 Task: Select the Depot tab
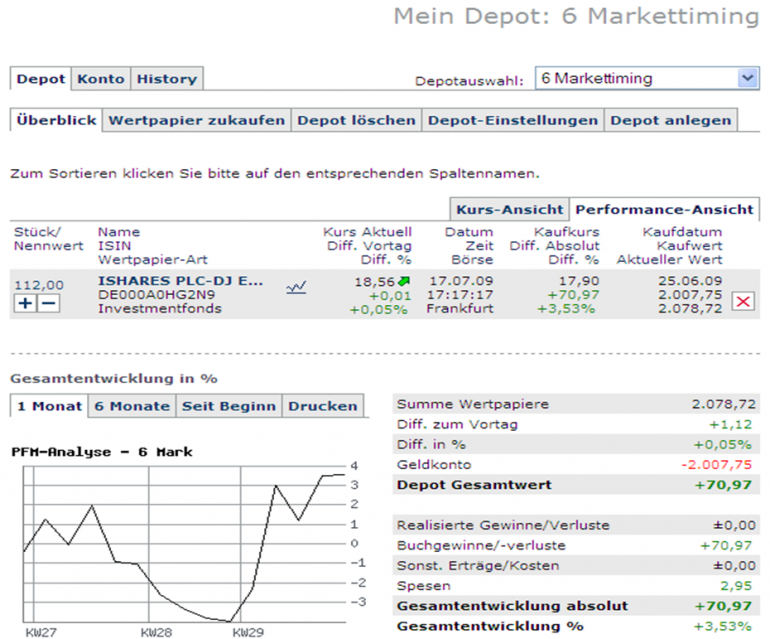41,79
